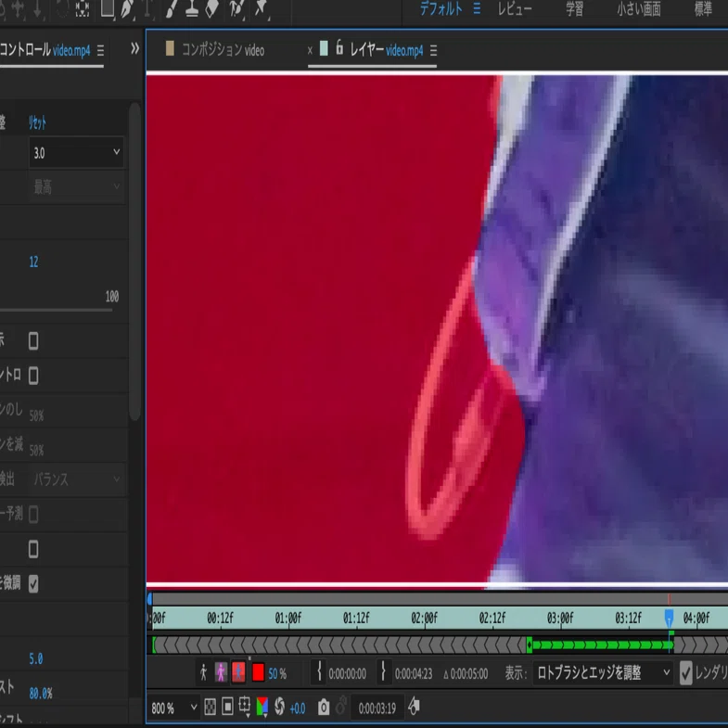Image resolution: width=728 pixels, height=728 pixels.
Task: Switch to デフォルト workspace
Action: tap(441, 8)
